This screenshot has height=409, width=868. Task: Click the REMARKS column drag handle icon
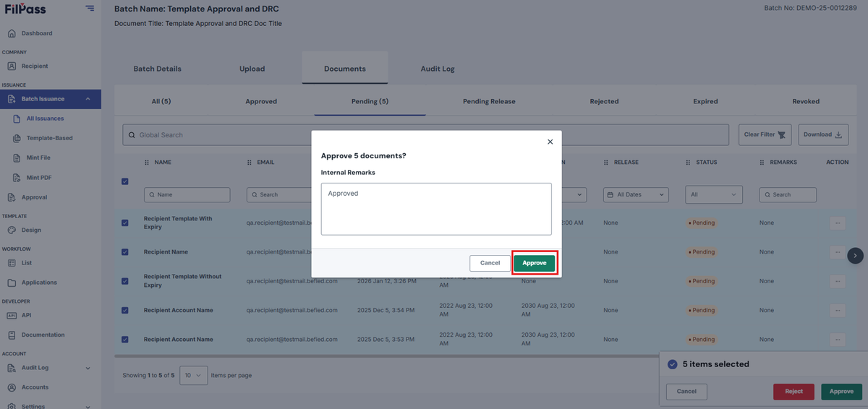click(x=762, y=163)
